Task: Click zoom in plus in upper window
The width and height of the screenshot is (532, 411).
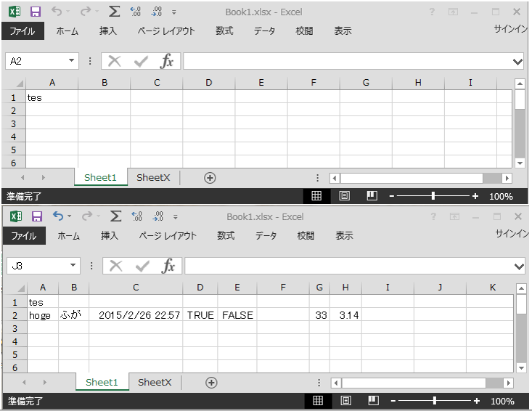Action: 475,196
